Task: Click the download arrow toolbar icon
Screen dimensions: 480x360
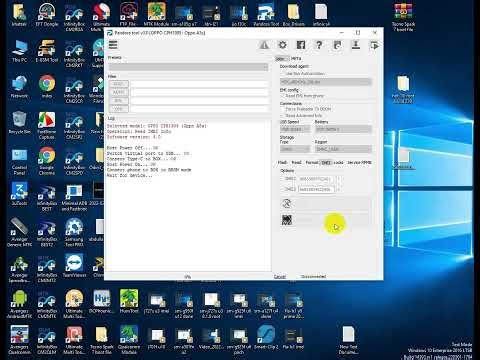Action: 356,45
